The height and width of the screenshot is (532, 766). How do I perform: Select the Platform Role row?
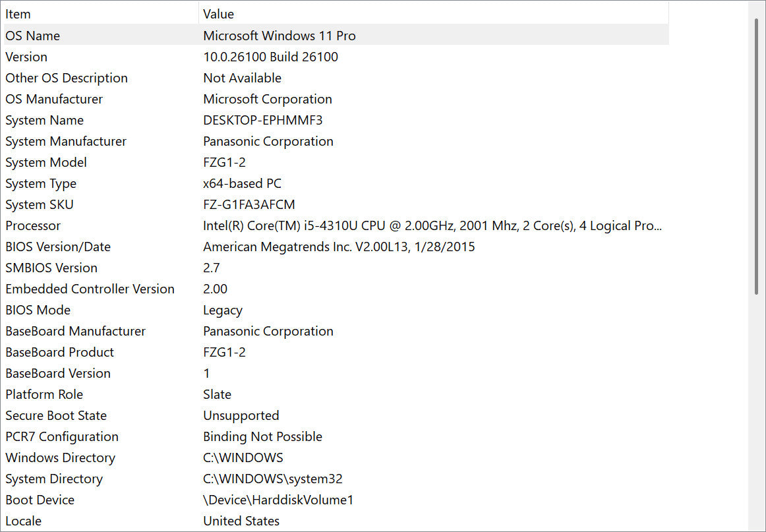(x=44, y=394)
